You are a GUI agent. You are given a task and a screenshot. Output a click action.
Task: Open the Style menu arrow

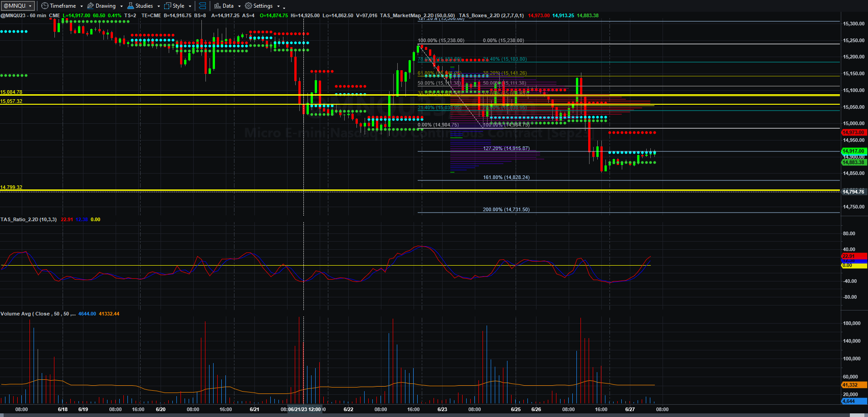click(190, 6)
